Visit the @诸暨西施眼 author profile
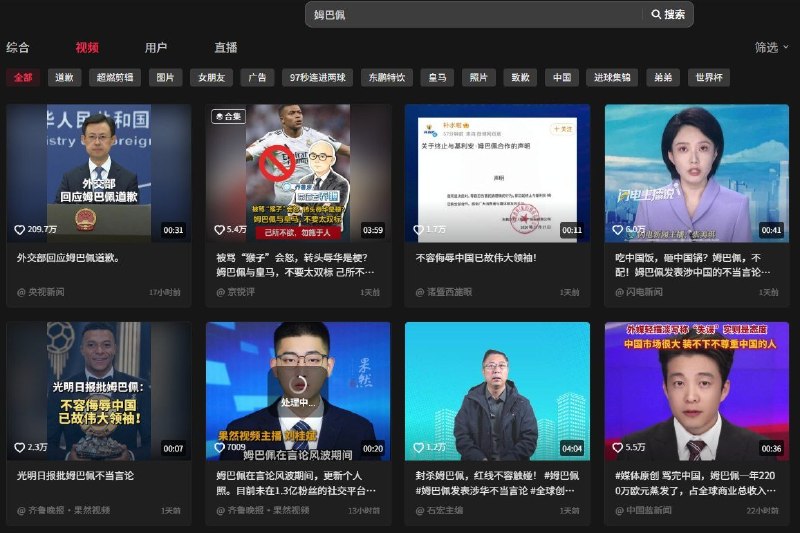This screenshot has width=800, height=533. pyautogui.click(x=444, y=292)
